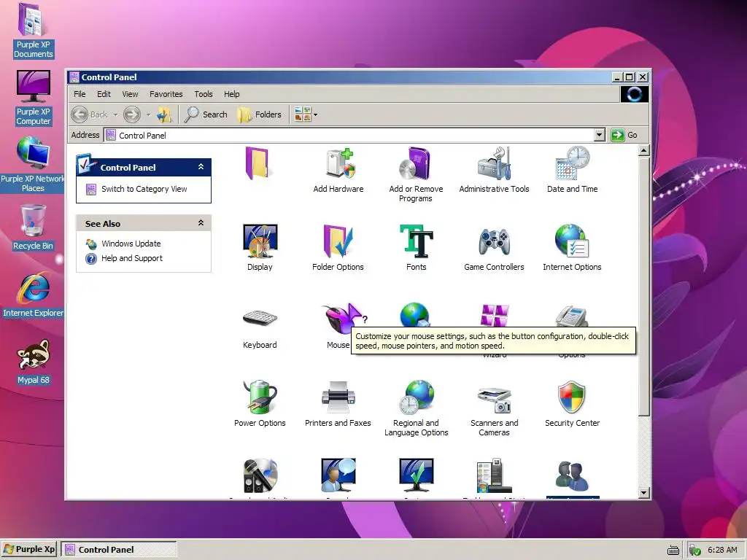
Task: Open Keyboard settings
Action: 260,329
